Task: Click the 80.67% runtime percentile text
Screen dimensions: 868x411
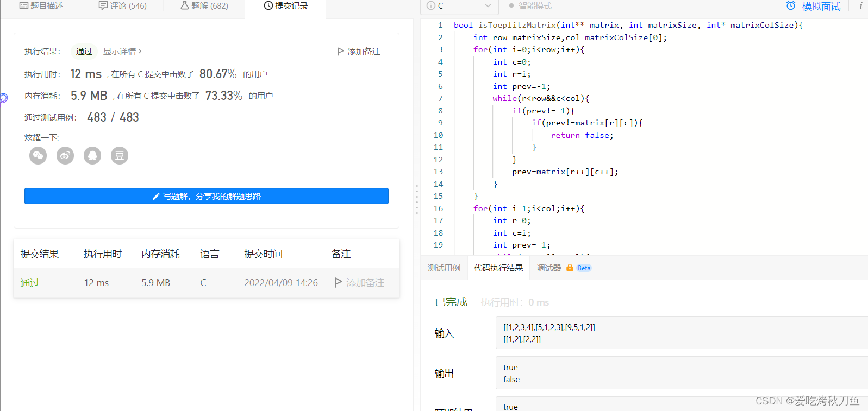Action: 218,74
